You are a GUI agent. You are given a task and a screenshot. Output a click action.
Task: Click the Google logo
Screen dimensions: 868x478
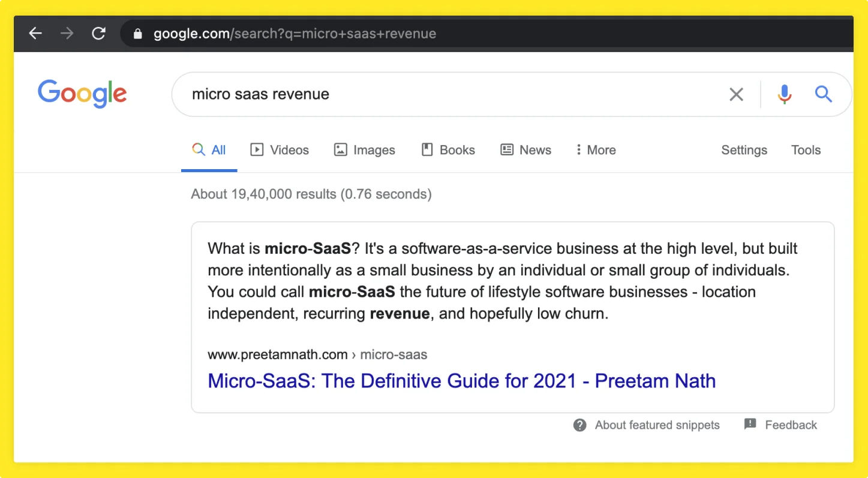click(82, 94)
